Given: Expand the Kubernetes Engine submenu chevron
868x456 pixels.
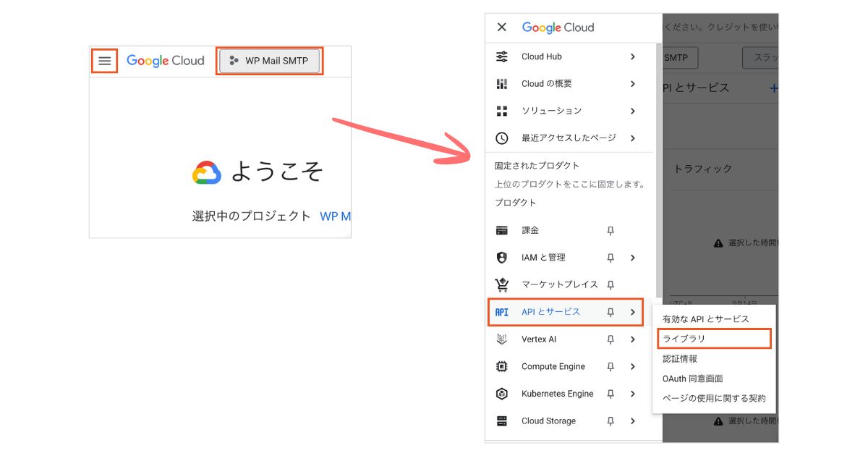Looking at the screenshot, I should [633, 394].
